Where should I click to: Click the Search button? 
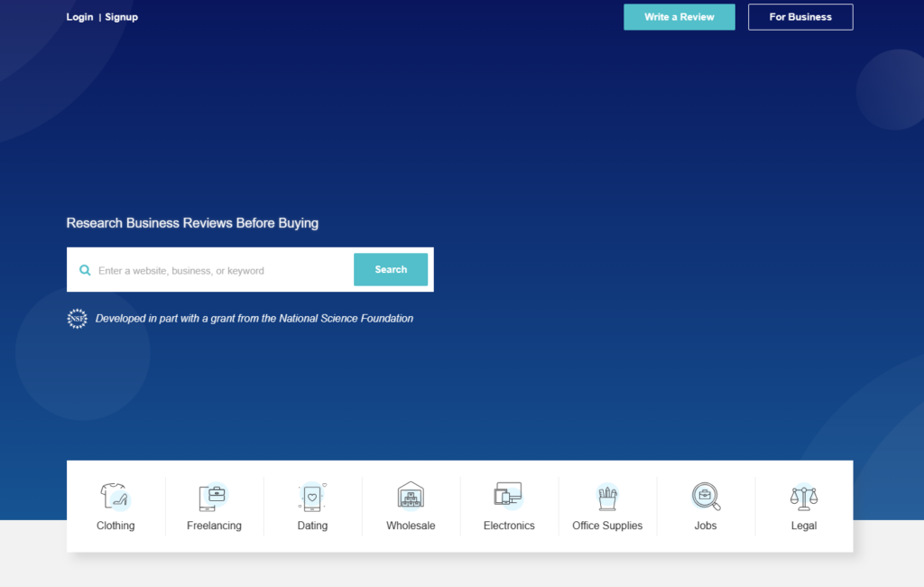tap(390, 269)
